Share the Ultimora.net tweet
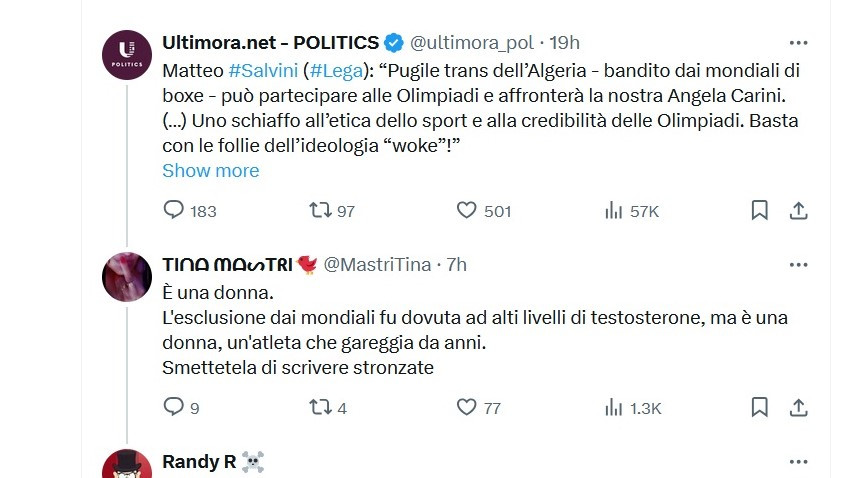Screen dimensions: 864x478 [x=799, y=211]
